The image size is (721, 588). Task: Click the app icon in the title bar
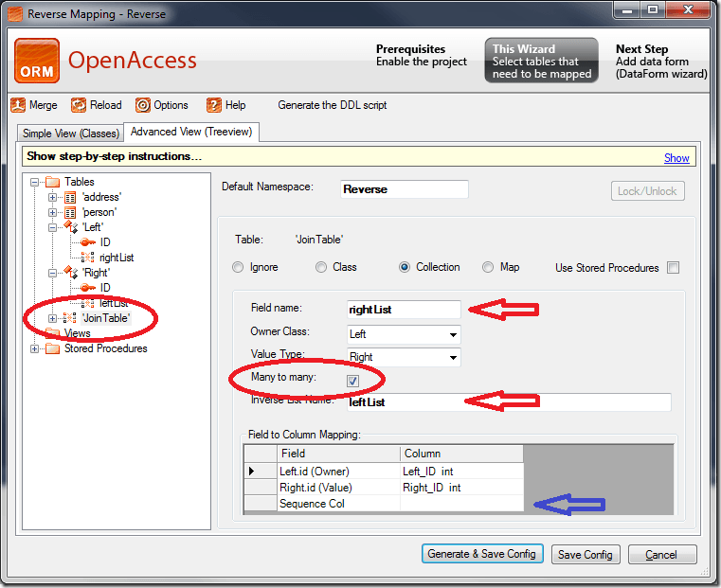[x=15, y=14]
